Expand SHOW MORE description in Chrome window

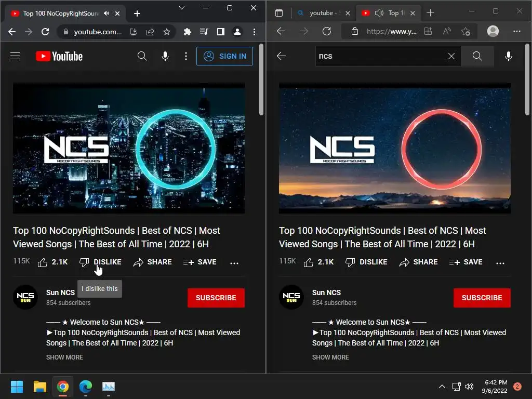coord(64,357)
